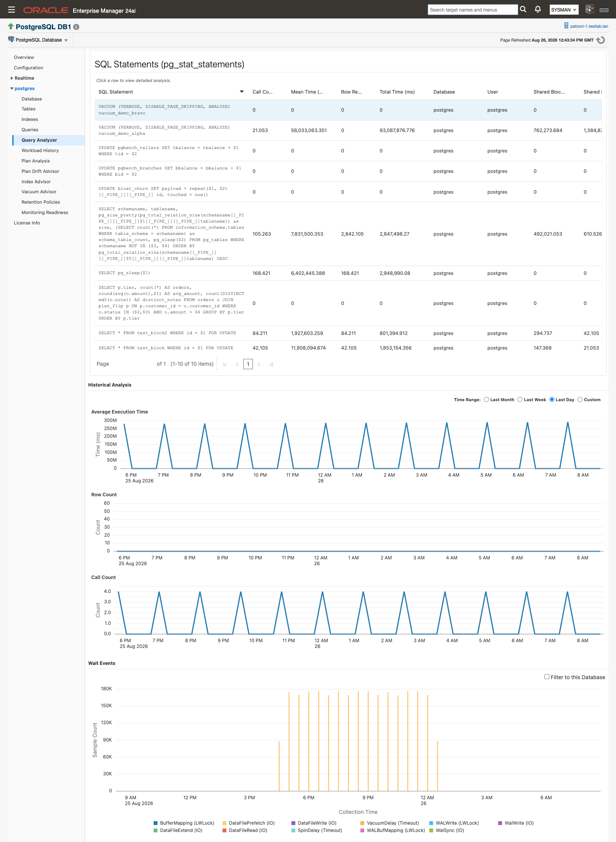Refresh the page with the refresh icon
This screenshot has width=616, height=842.
click(x=601, y=40)
